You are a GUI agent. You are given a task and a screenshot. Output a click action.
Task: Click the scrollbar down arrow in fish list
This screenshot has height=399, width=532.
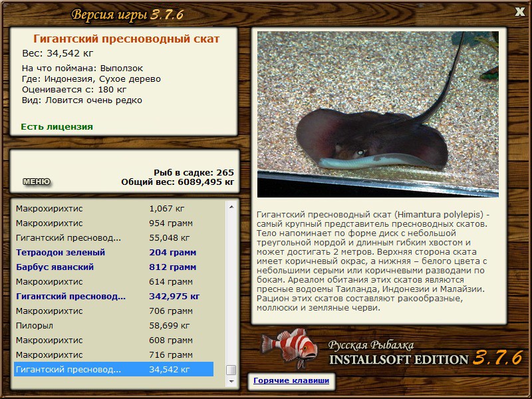point(231,381)
